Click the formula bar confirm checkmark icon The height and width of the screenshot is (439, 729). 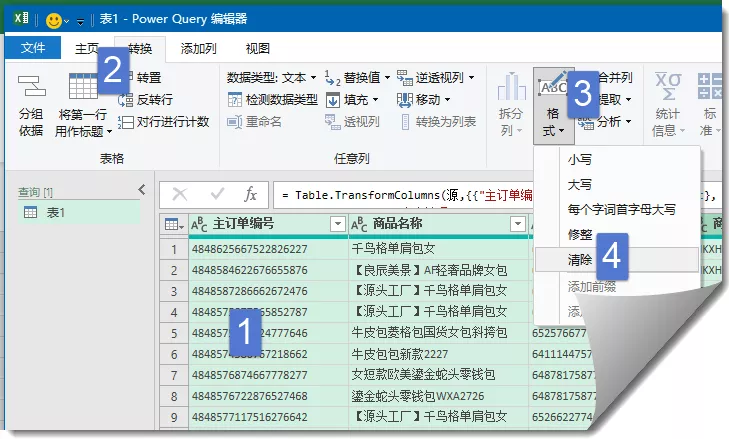217,193
